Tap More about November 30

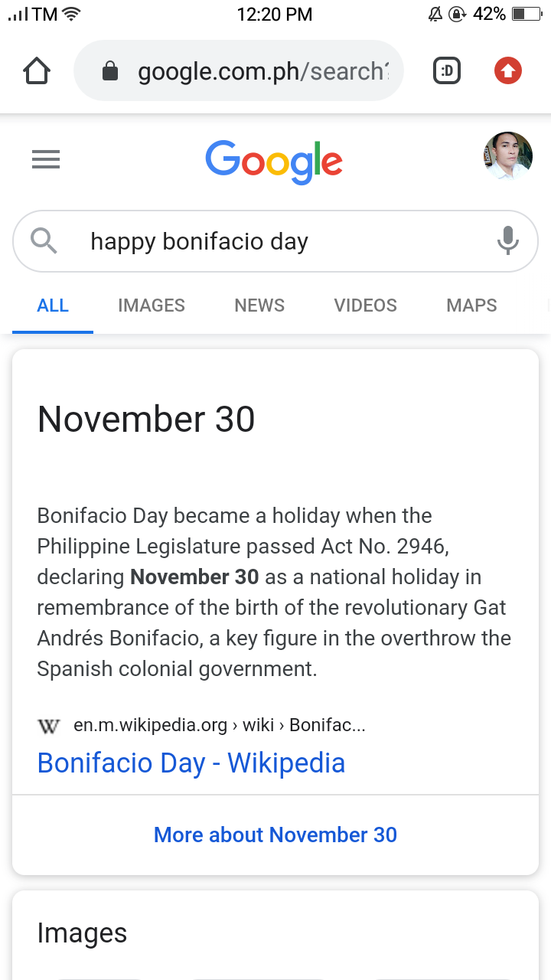(275, 835)
